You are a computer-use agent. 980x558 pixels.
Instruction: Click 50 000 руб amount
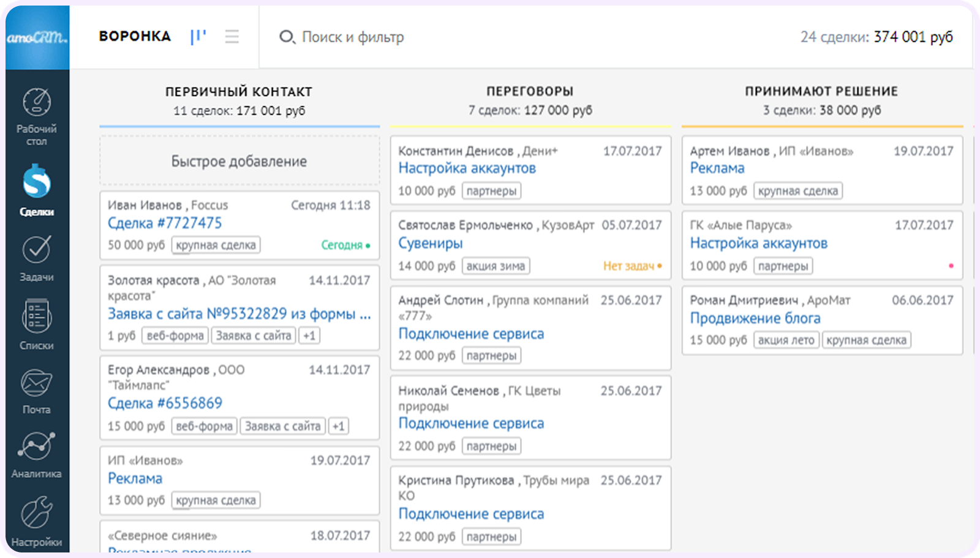click(x=136, y=245)
